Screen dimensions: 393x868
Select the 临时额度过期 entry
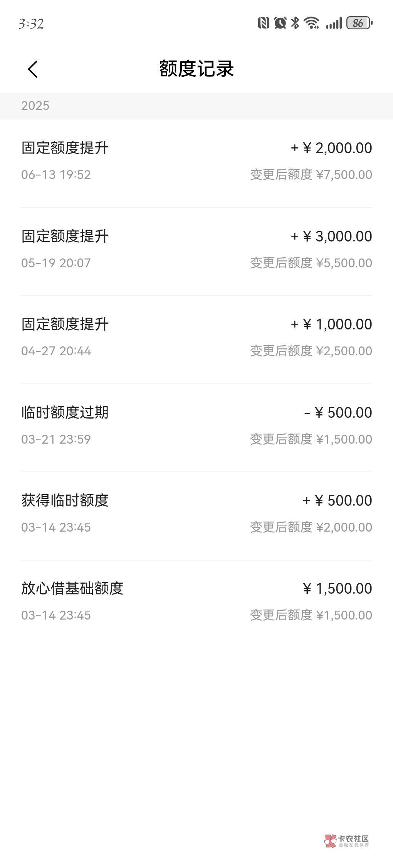pyautogui.click(x=196, y=425)
